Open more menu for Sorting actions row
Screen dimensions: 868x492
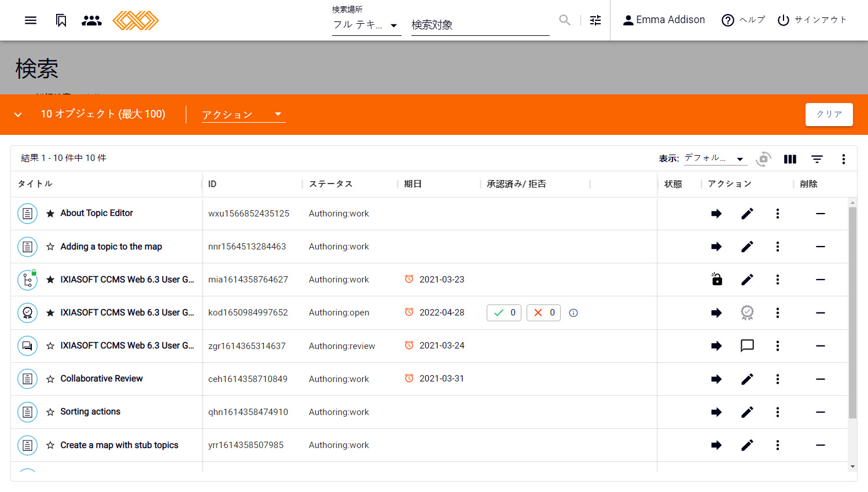(x=778, y=412)
